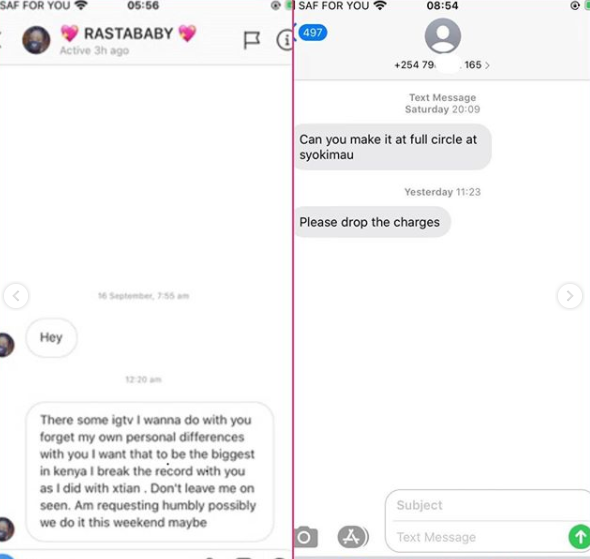
Task: Click the Text Message input field
Action: click(480, 537)
